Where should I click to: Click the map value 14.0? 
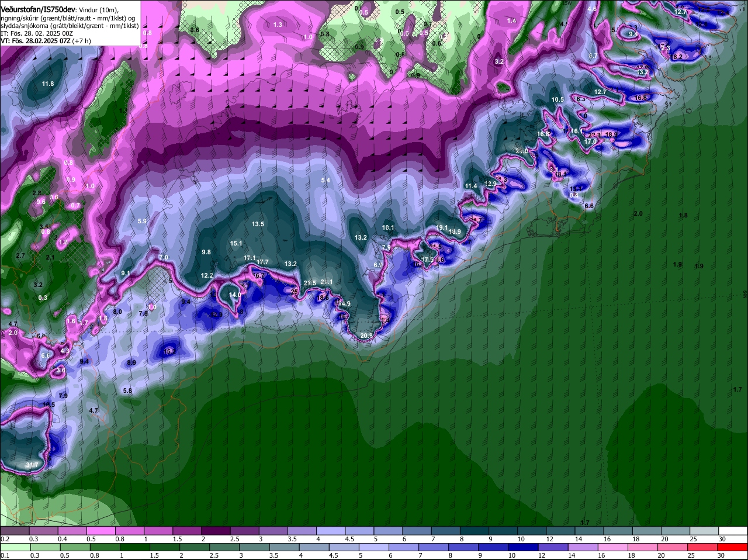click(x=235, y=295)
